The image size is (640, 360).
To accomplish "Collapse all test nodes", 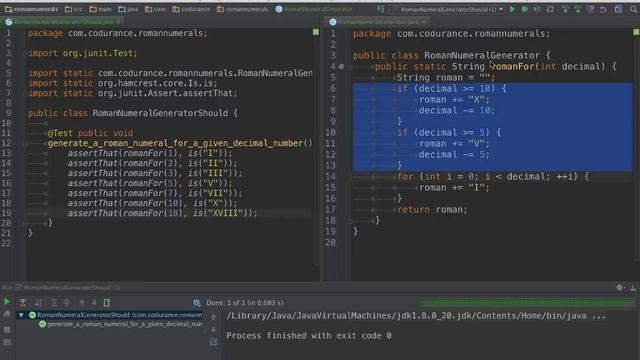I will click(67, 302).
